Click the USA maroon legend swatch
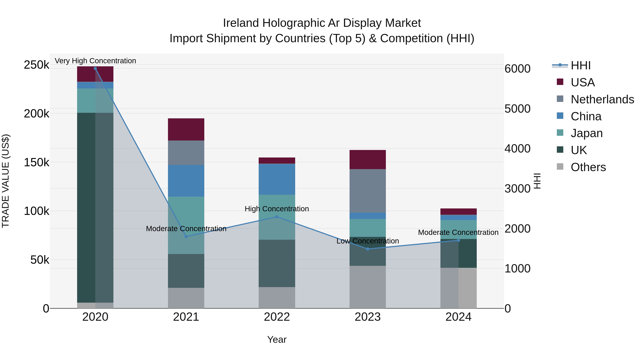Viewport: 644px width, 362px height. [x=560, y=82]
